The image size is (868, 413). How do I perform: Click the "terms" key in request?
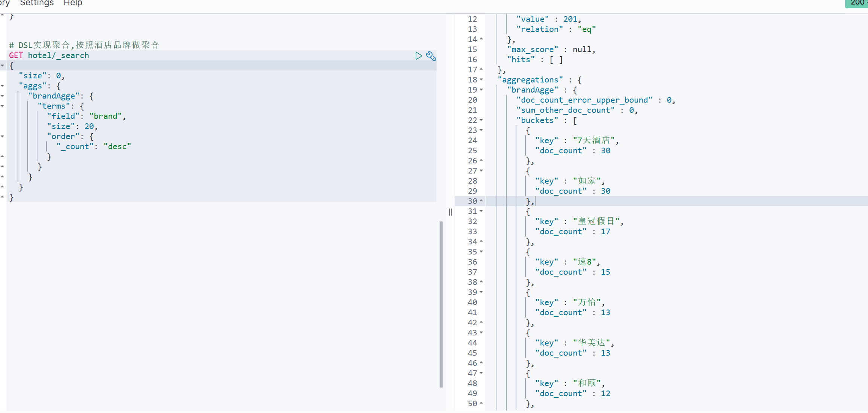pos(54,106)
